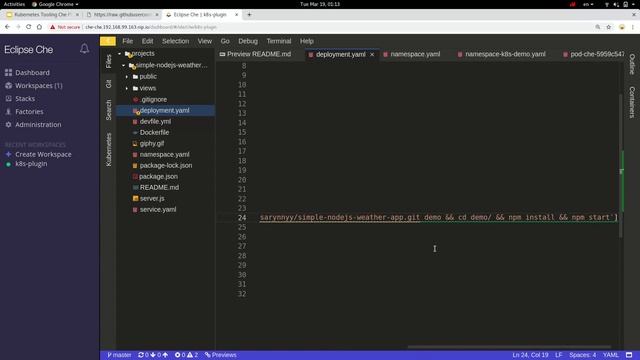Viewport: 640px width, 360px height.
Task: Change the YAML language mode
Action: point(611,355)
